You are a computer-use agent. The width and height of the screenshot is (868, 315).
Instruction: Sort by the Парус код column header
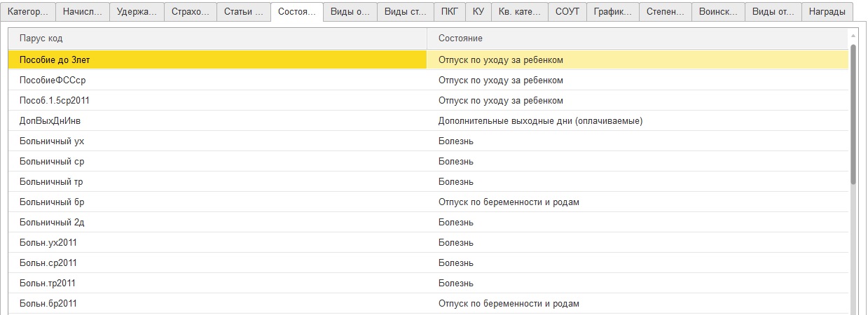[x=217, y=38]
